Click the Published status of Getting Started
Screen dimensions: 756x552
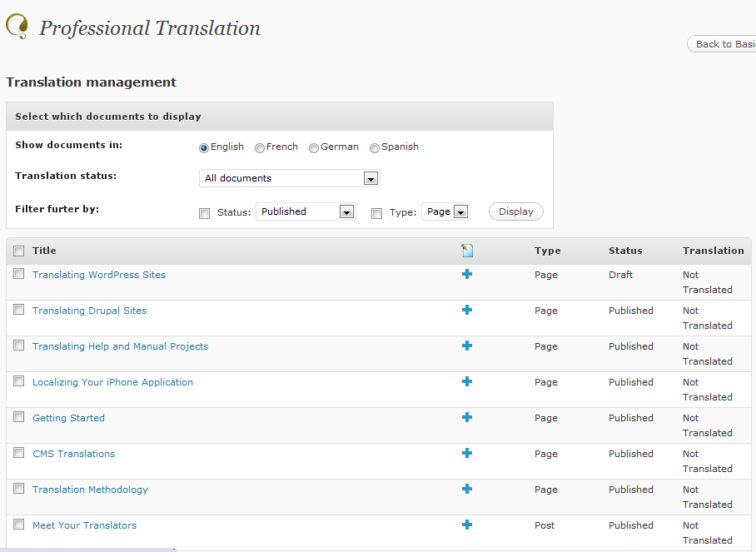tap(630, 418)
